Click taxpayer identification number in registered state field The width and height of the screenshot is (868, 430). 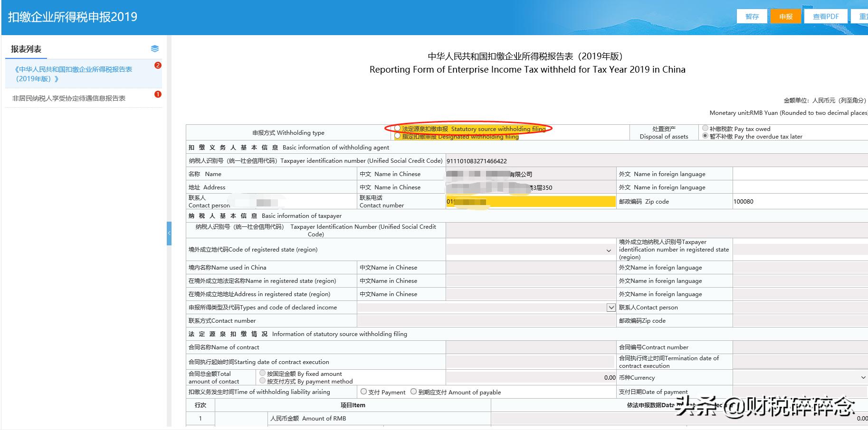click(801, 250)
